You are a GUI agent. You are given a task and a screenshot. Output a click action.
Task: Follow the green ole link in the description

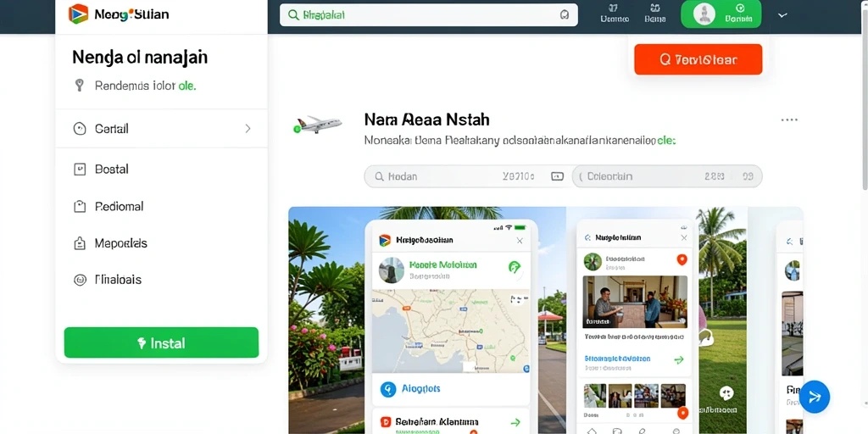click(666, 141)
